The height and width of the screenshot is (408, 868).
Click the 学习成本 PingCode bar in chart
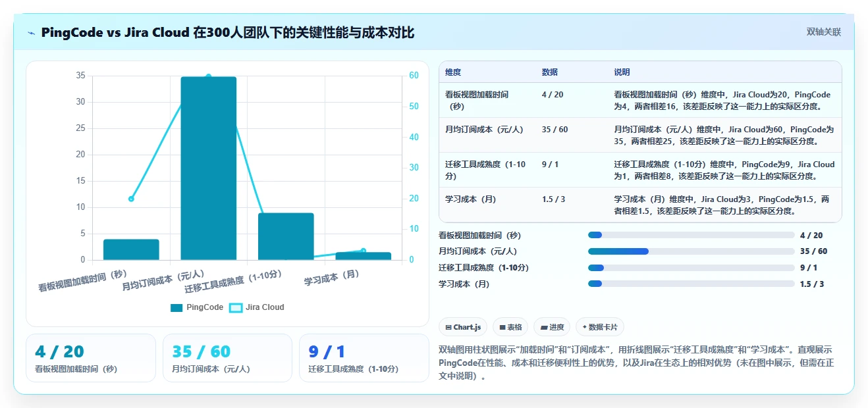click(x=363, y=256)
